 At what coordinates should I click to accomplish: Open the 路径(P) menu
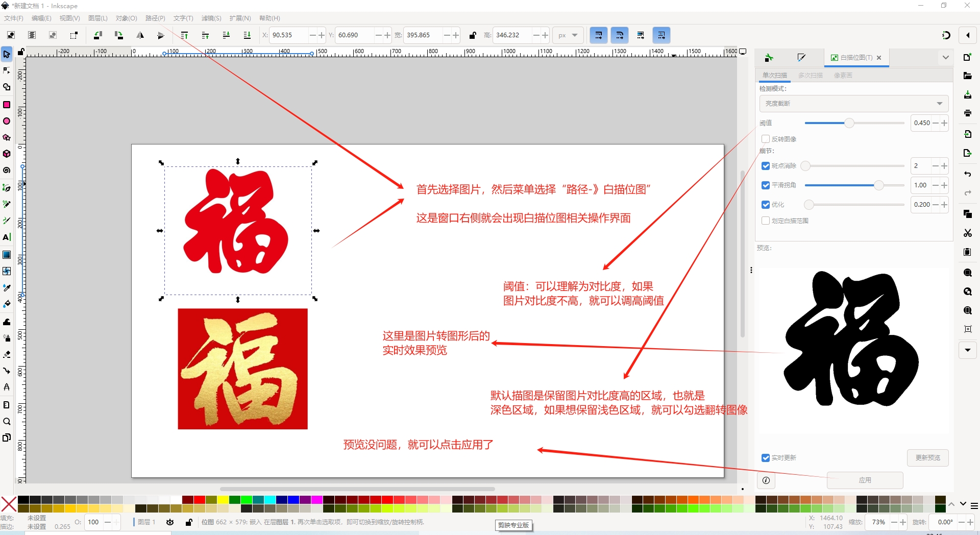pyautogui.click(x=155, y=18)
